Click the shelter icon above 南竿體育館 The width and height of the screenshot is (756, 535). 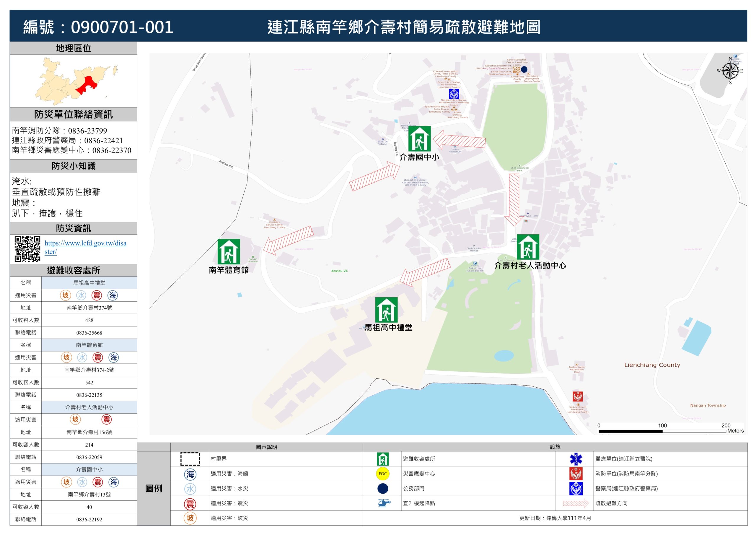pyautogui.click(x=229, y=251)
